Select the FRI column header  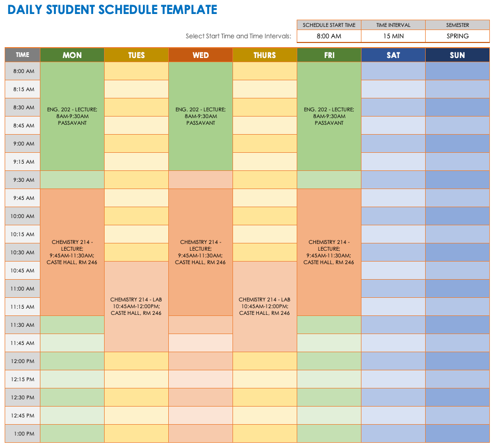point(329,55)
